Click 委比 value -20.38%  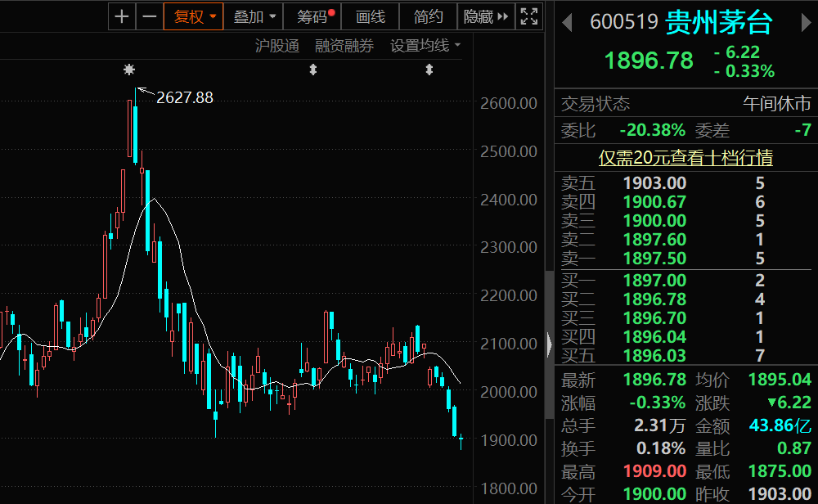click(652, 130)
